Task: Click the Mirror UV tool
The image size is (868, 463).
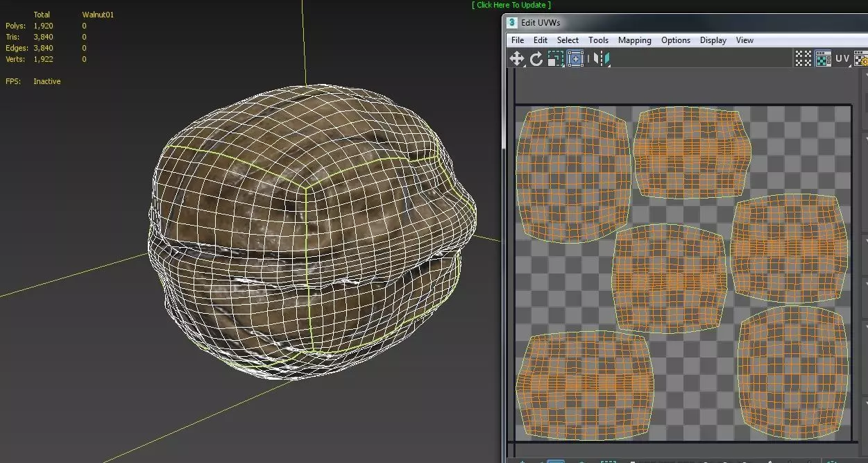Action: (x=602, y=59)
